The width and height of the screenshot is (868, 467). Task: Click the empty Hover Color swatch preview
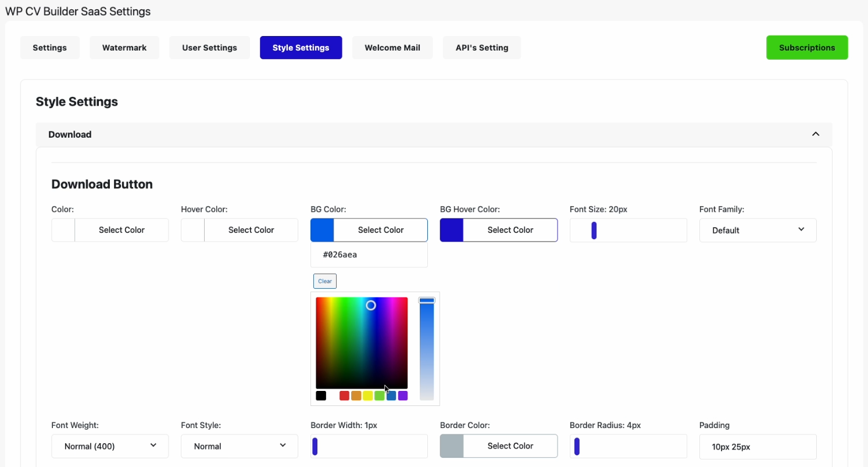[x=193, y=230]
